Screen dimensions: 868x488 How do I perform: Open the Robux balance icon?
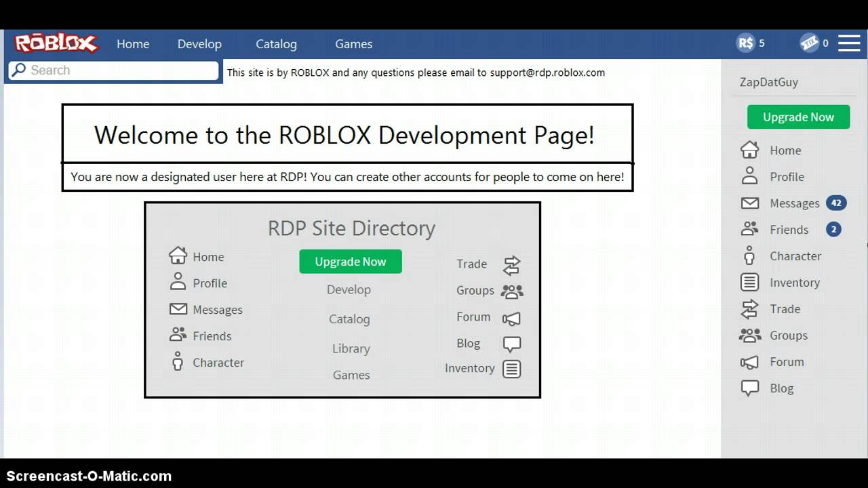tap(745, 43)
